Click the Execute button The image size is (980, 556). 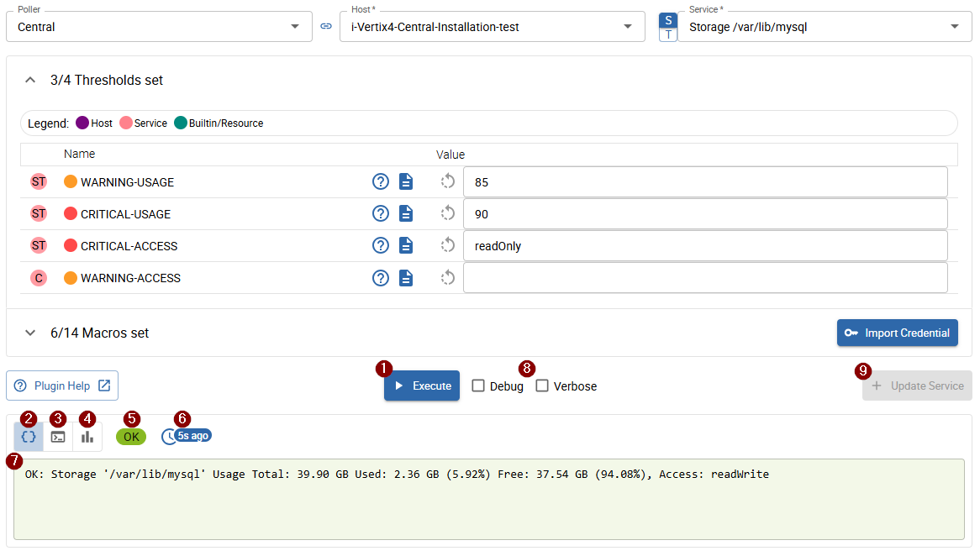click(422, 386)
